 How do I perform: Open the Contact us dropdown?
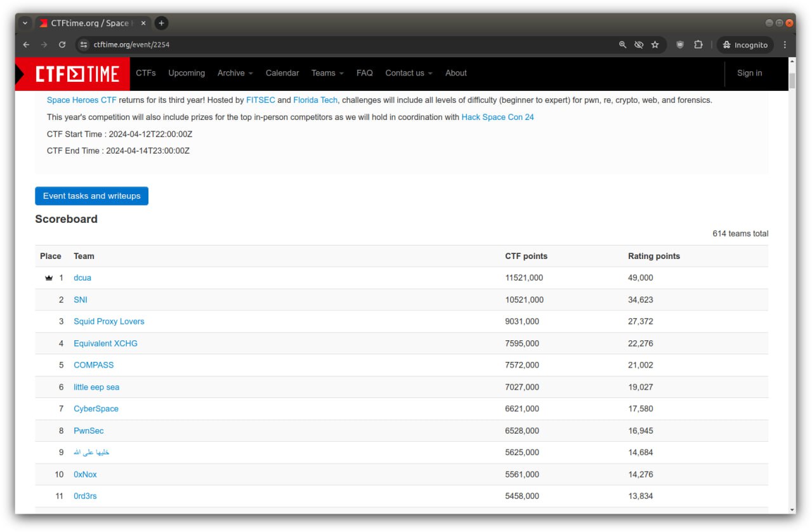pyautogui.click(x=409, y=73)
